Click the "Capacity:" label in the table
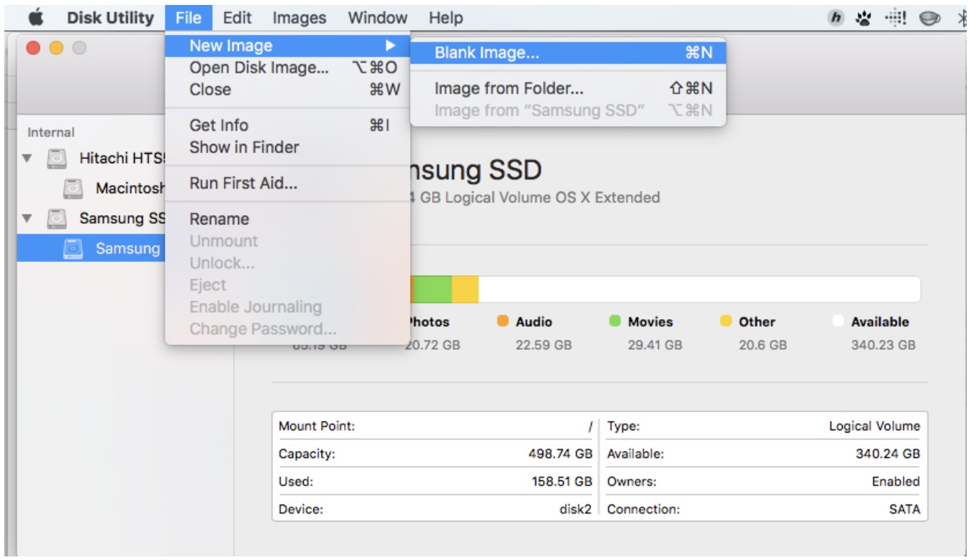Viewport: 971px width, 560px height. pos(307,454)
